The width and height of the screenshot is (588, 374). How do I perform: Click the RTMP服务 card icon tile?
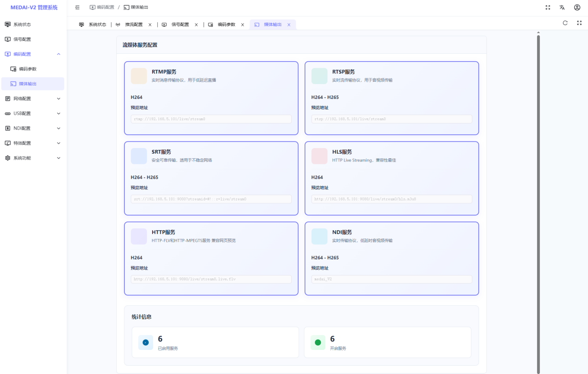coord(139,76)
